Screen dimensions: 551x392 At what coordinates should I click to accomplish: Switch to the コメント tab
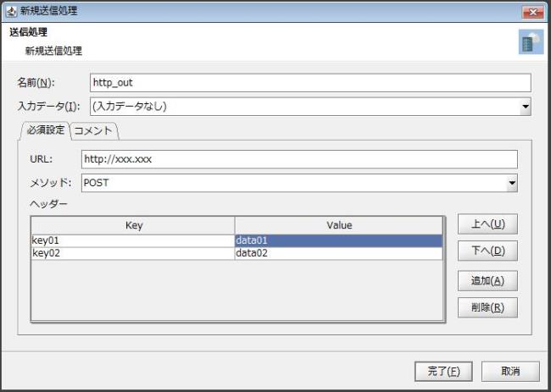pos(94,130)
